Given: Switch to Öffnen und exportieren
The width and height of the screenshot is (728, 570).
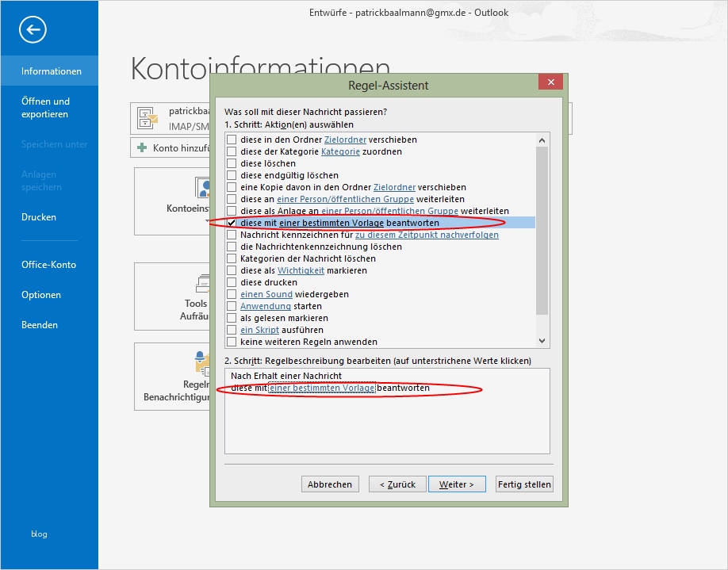Looking at the screenshot, I should coord(45,107).
